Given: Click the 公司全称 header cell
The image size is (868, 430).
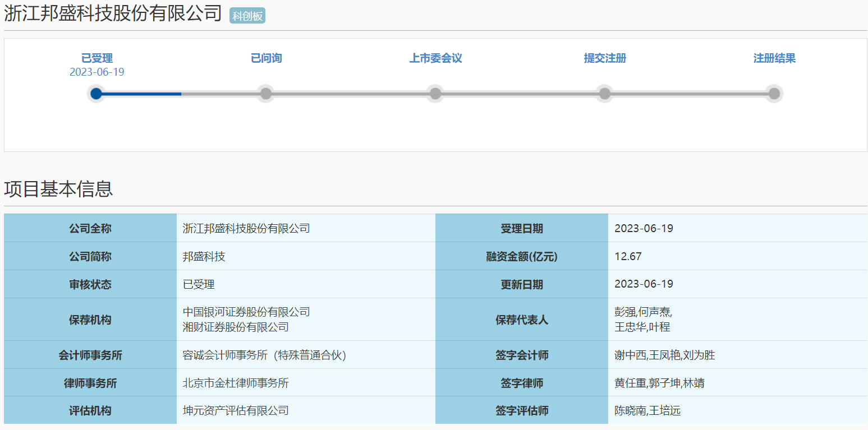Looking at the screenshot, I should (x=90, y=228).
